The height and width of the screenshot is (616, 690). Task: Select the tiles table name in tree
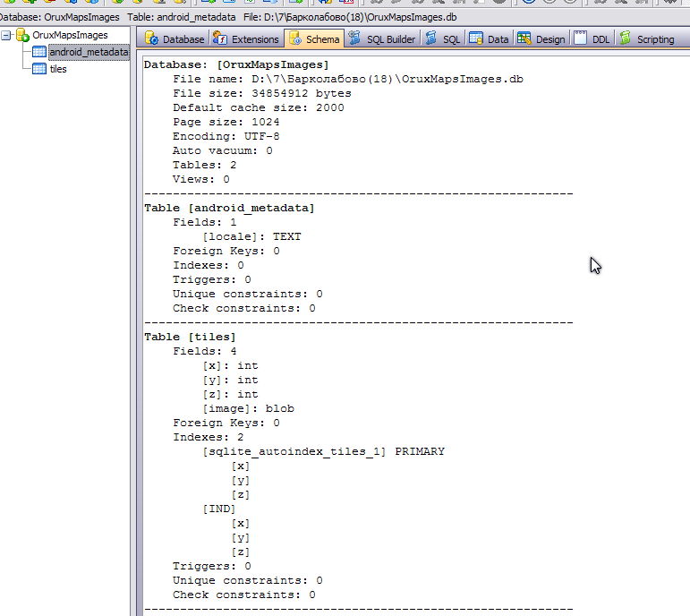point(58,69)
